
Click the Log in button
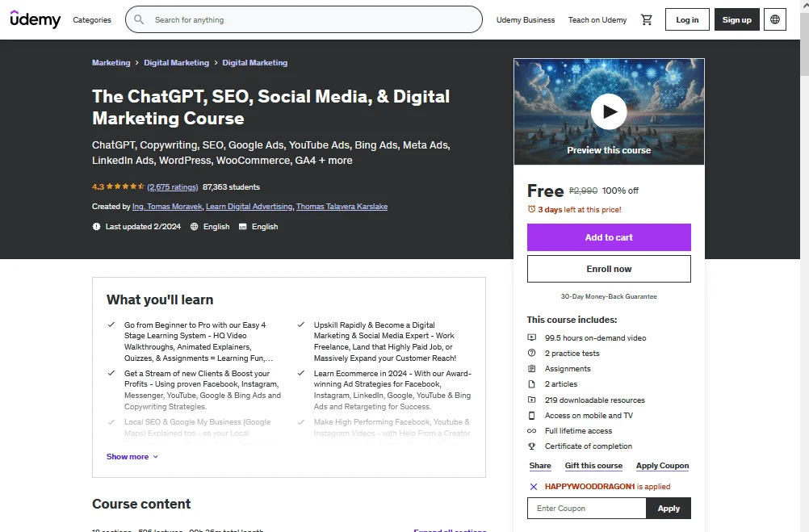[x=687, y=19]
